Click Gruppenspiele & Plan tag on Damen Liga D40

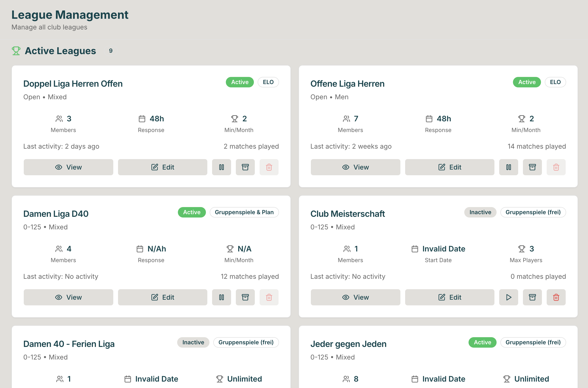[x=244, y=212]
